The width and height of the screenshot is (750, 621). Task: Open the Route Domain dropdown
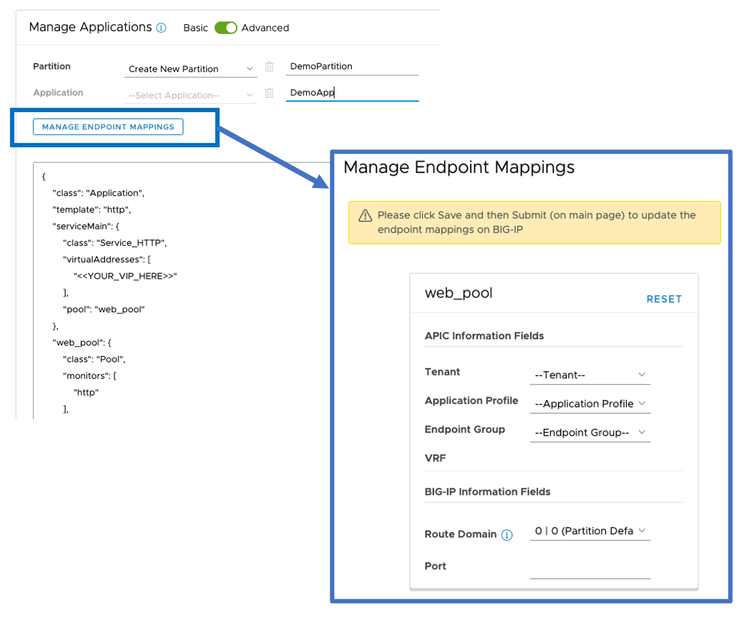coord(590,531)
